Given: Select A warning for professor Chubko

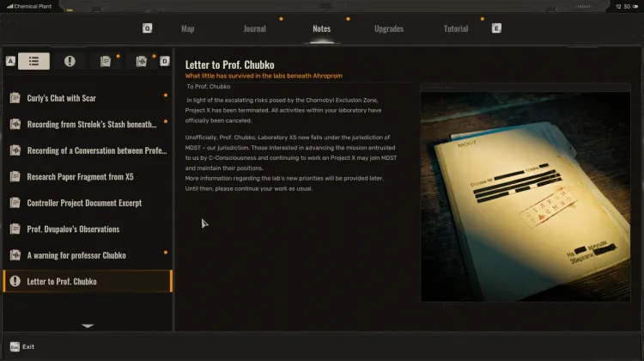Looking at the screenshot, I should 88,255.
